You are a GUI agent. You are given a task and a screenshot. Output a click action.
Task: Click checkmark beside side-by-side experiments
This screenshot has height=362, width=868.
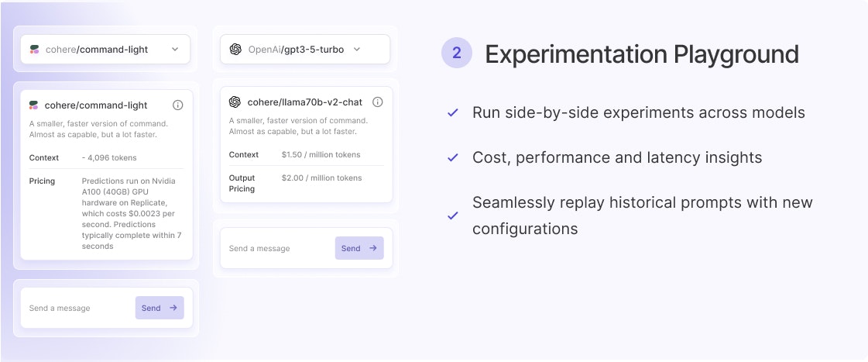(453, 113)
